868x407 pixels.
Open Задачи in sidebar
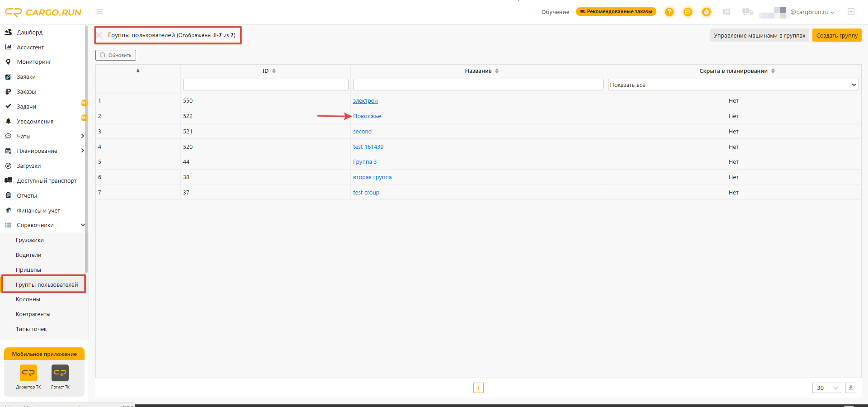[x=26, y=107]
